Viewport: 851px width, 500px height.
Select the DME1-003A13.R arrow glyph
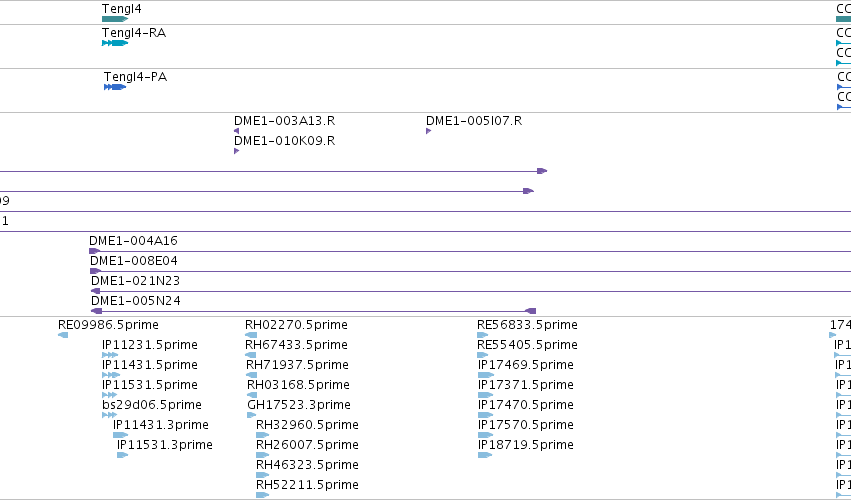(x=237, y=131)
